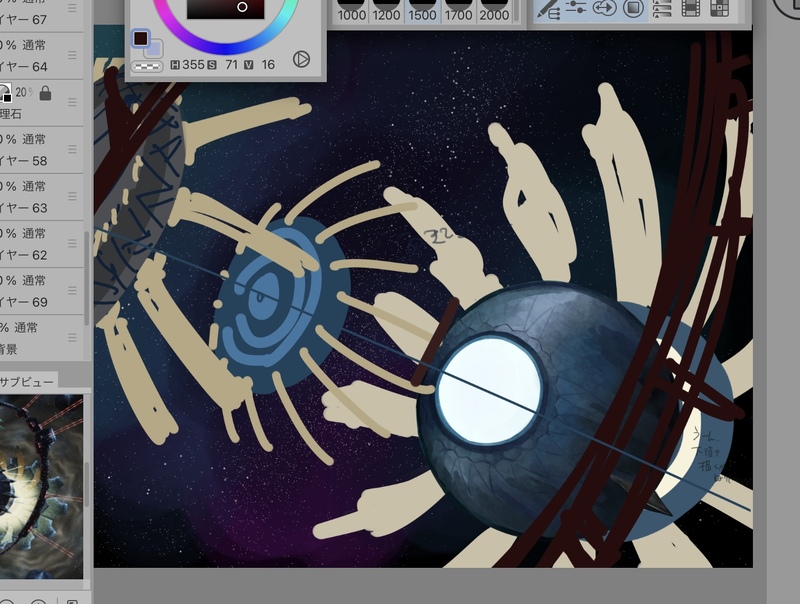Choose brush size 1200
The height and width of the screenshot is (604, 800).
[386, 11]
